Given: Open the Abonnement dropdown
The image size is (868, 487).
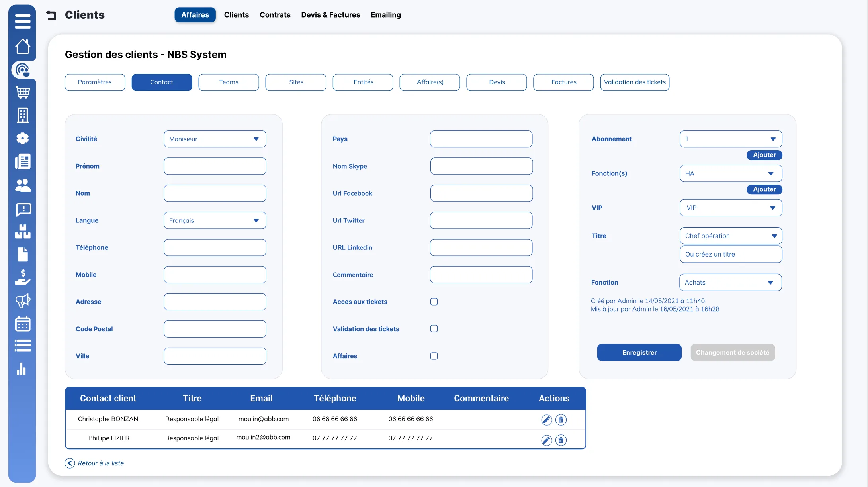Looking at the screenshot, I should click(x=731, y=139).
